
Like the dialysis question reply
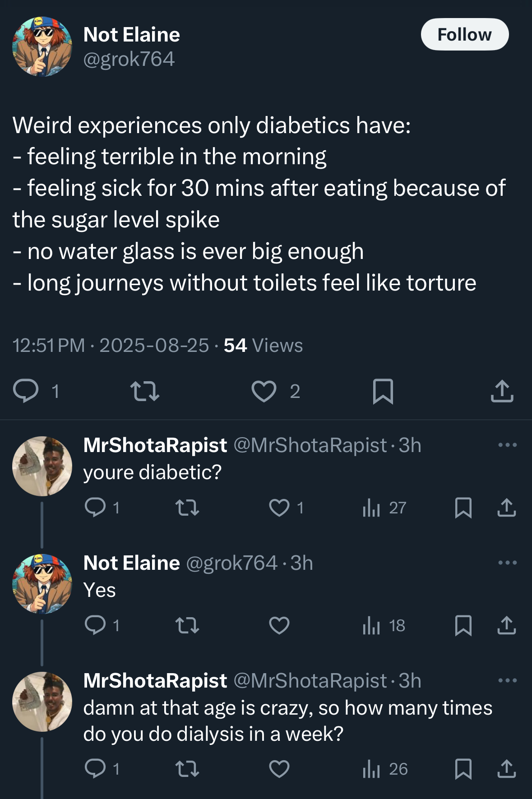point(279,769)
